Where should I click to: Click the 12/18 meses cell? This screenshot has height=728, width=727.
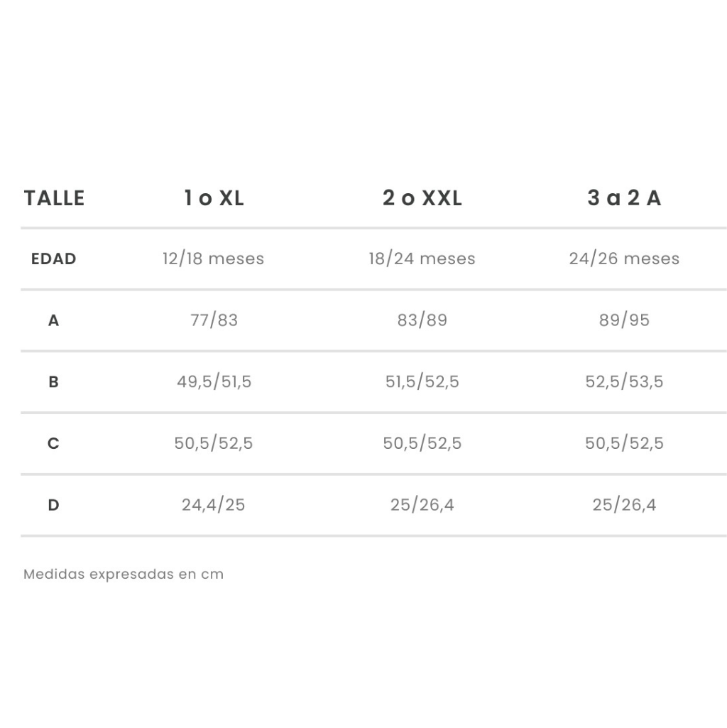click(x=213, y=259)
